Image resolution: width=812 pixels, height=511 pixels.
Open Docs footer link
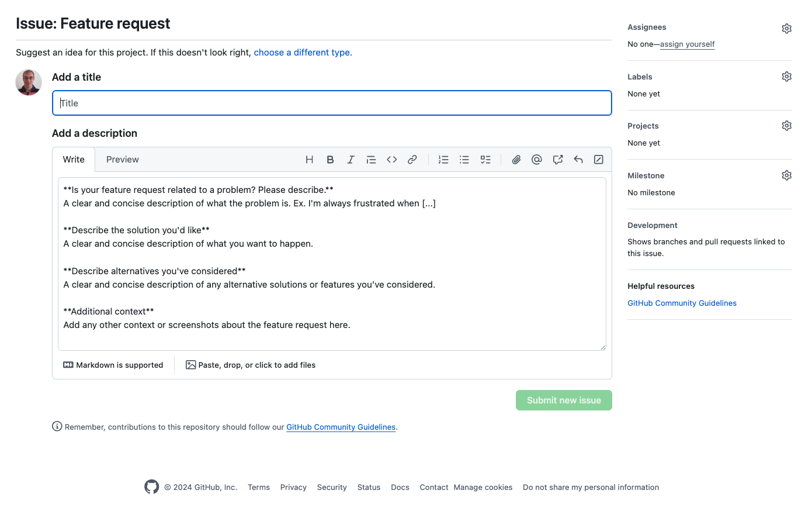coord(400,487)
